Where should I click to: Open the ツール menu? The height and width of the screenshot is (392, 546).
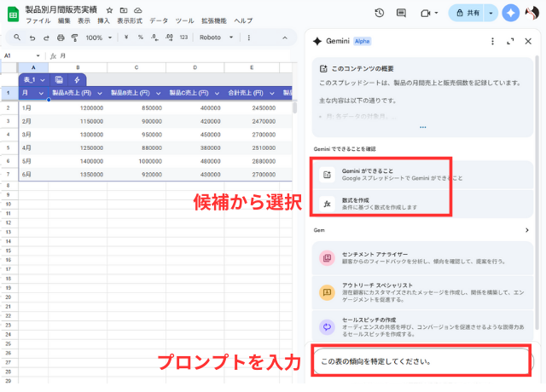184,20
